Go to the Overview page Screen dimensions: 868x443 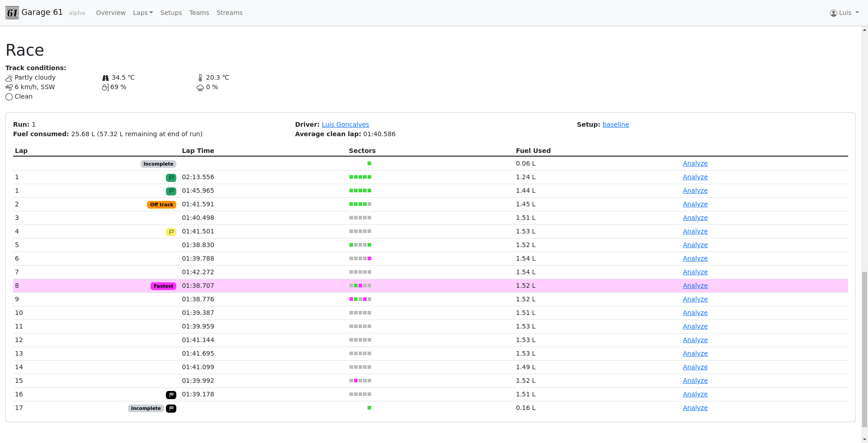pyautogui.click(x=111, y=13)
